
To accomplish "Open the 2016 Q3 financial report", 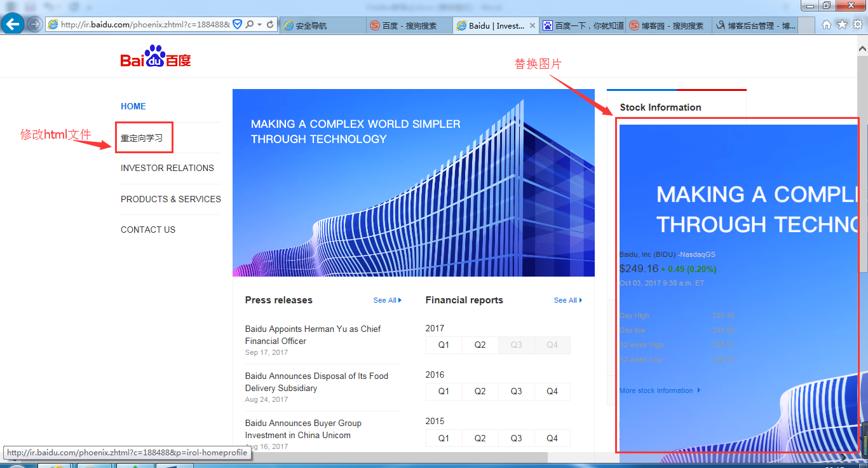I will (x=516, y=391).
